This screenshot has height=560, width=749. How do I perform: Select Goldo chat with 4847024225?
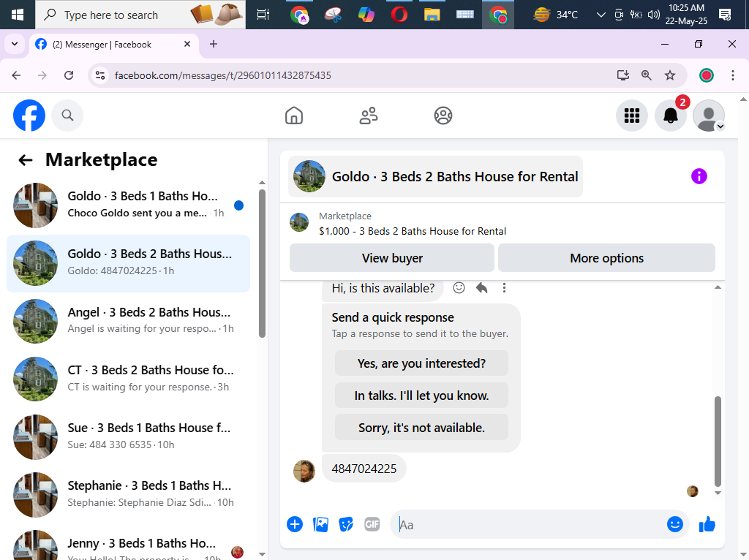tap(128, 263)
